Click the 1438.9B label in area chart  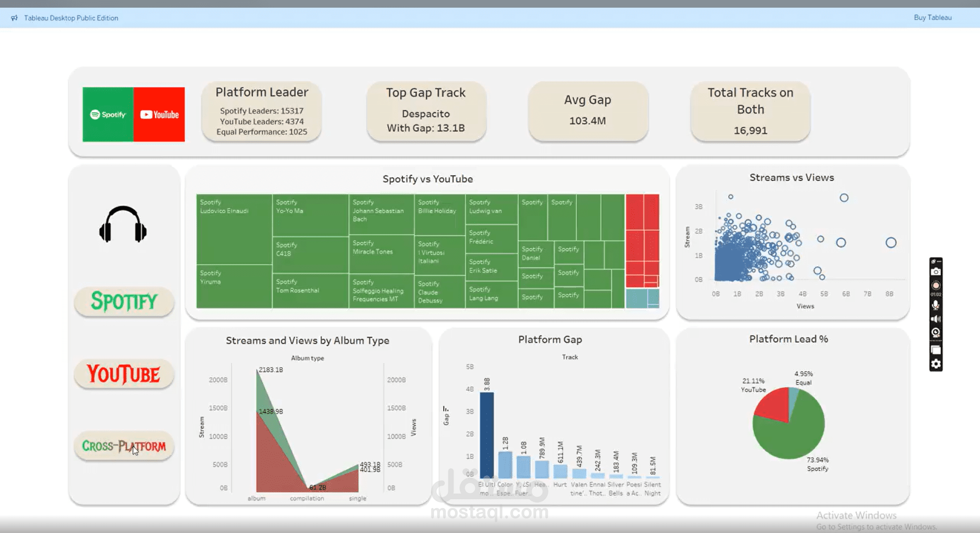point(271,411)
